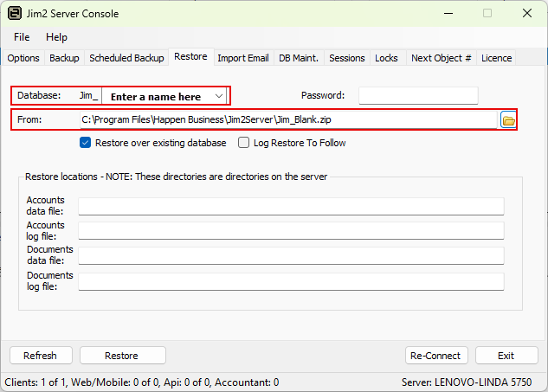The height and width of the screenshot is (392, 548).
Task: Click the folder browse icon next to From
Action: (x=508, y=119)
